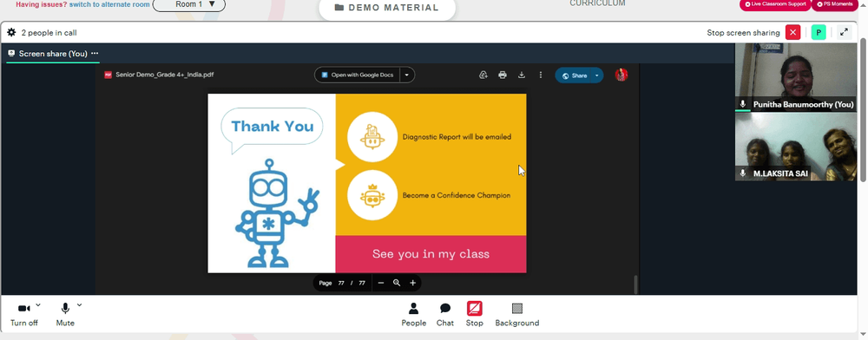This screenshot has width=868, height=340.
Task: Stop screen sharing with red X
Action: [x=792, y=33]
